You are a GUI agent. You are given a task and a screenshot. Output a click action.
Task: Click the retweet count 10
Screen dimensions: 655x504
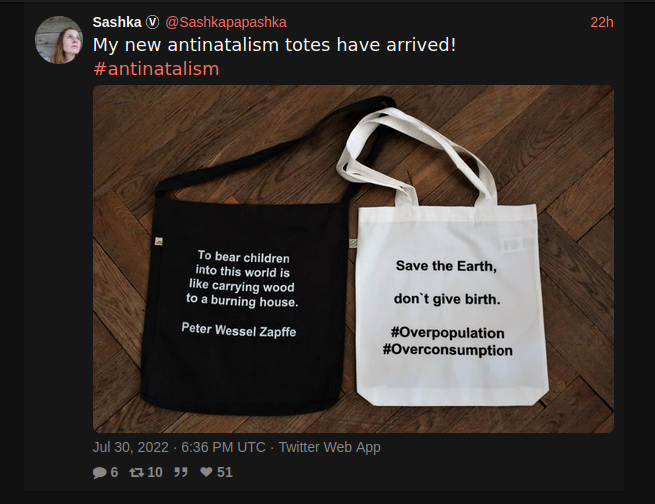coord(155,472)
